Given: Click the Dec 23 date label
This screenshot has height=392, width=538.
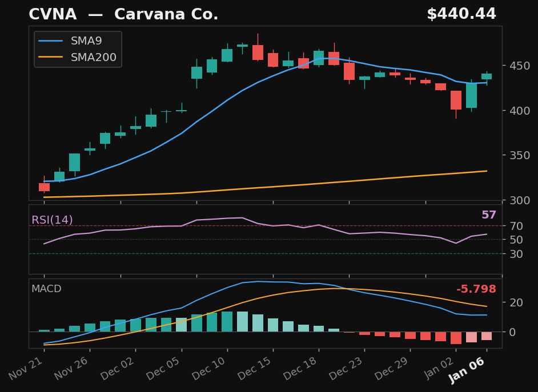Looking at the screenshot, I should tap(347, 367).
